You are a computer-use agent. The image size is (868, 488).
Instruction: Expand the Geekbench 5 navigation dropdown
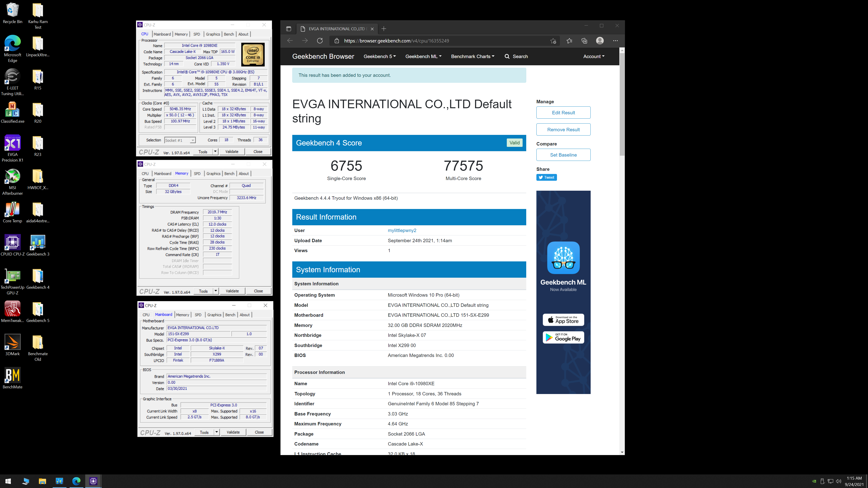(x=380, y=56)
